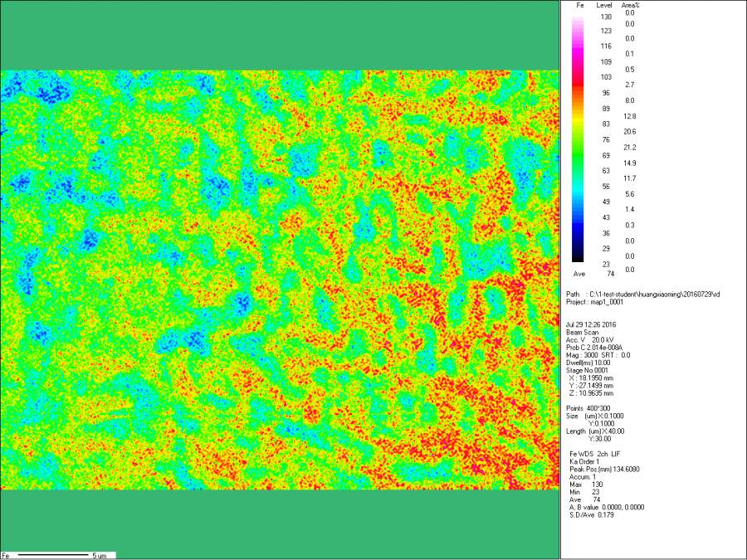The height and width of the screenshot is (560, 747).
Task: Select the "S.D/Ave 0.179" line
Action: (x=592, y=515)
